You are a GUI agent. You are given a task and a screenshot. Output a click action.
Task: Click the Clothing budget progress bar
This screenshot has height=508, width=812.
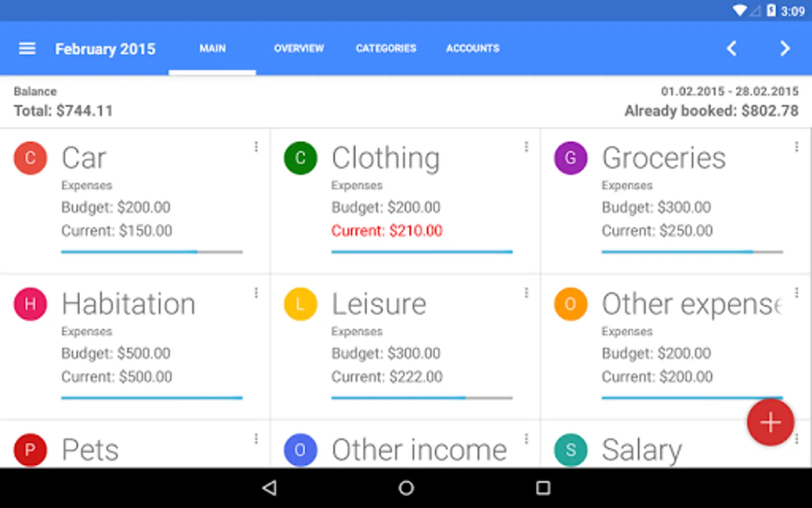coord(422,252)
